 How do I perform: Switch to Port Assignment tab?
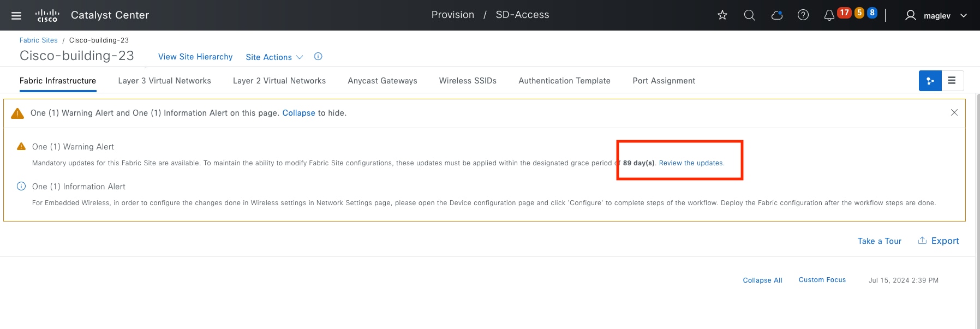point(664,81)
